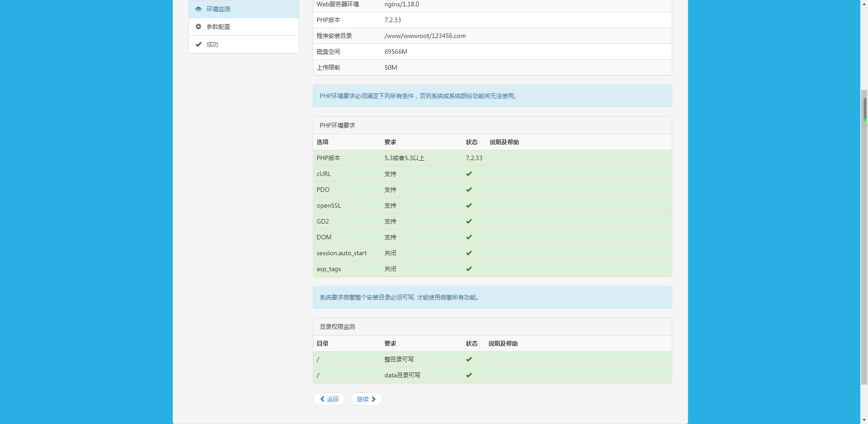Click the green check in the GD2 row
Image resolution: width=868 pixels, height=424 pixels.
(469, 221)
